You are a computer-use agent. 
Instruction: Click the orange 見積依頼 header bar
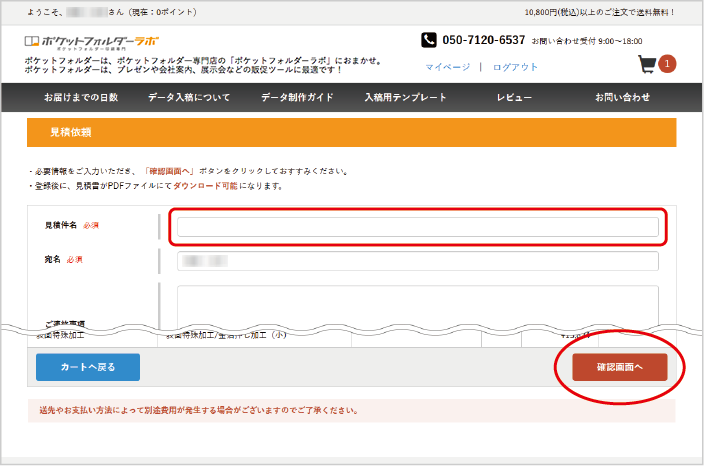pos(351,132)
